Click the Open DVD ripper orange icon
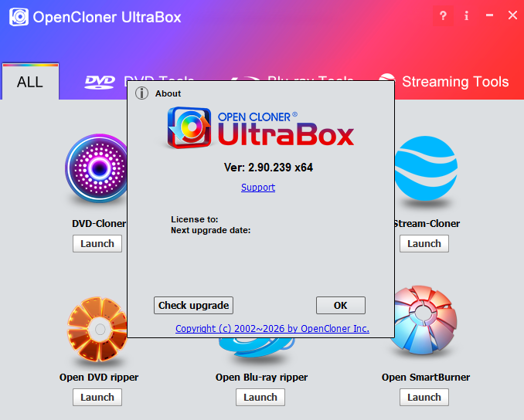524x420 pixels. pyautogui.click(x=97, y=329)
